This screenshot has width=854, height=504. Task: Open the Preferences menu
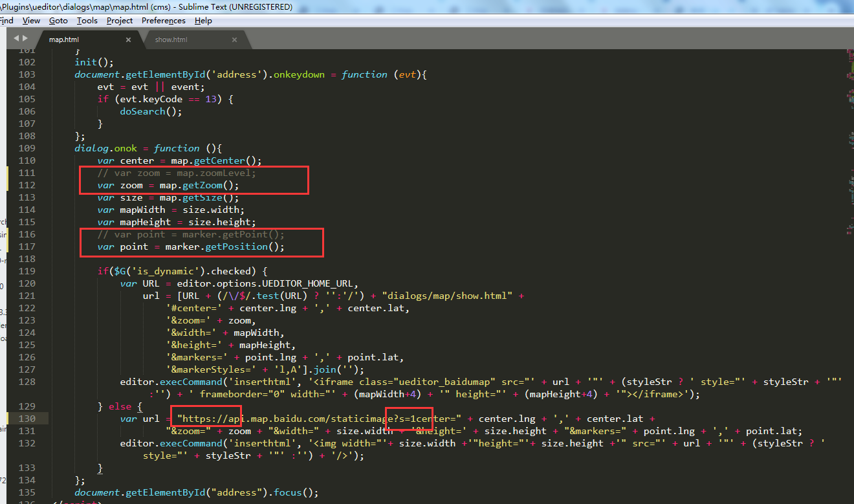(164, 20)
